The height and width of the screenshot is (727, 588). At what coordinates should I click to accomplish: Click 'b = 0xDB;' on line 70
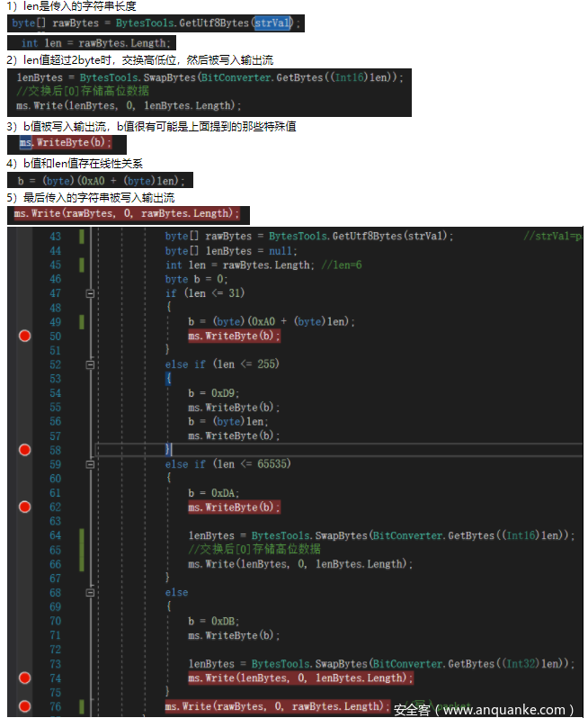click(214, 621)
